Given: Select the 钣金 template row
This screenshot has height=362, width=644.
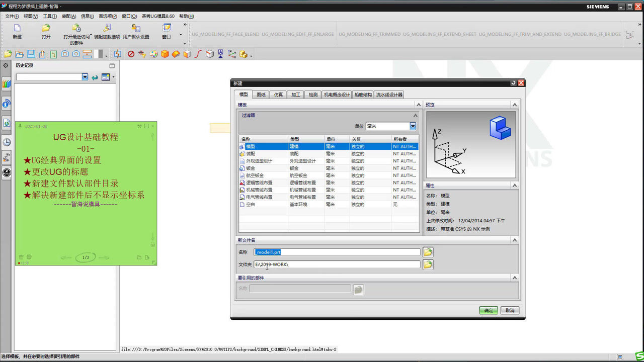Looking at the screenshot, I should click(x=252, y=168).
